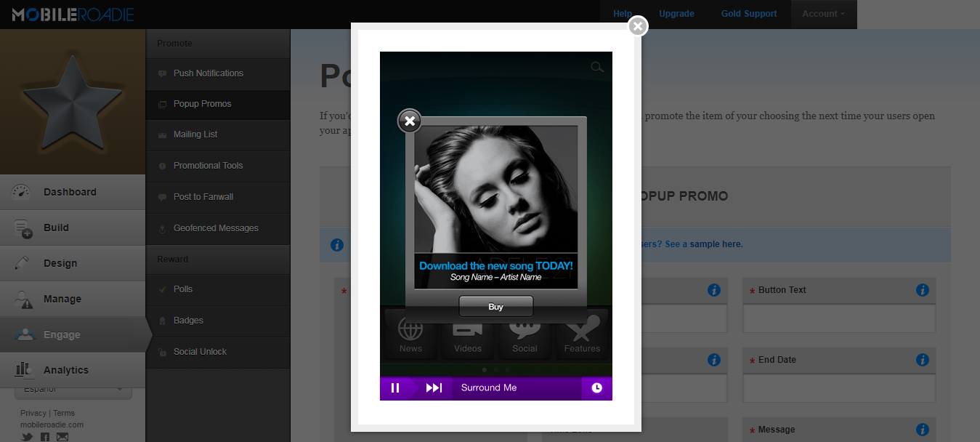Open the Gold Support link
This screenshot has width=980, height=442.
(749, 14)
